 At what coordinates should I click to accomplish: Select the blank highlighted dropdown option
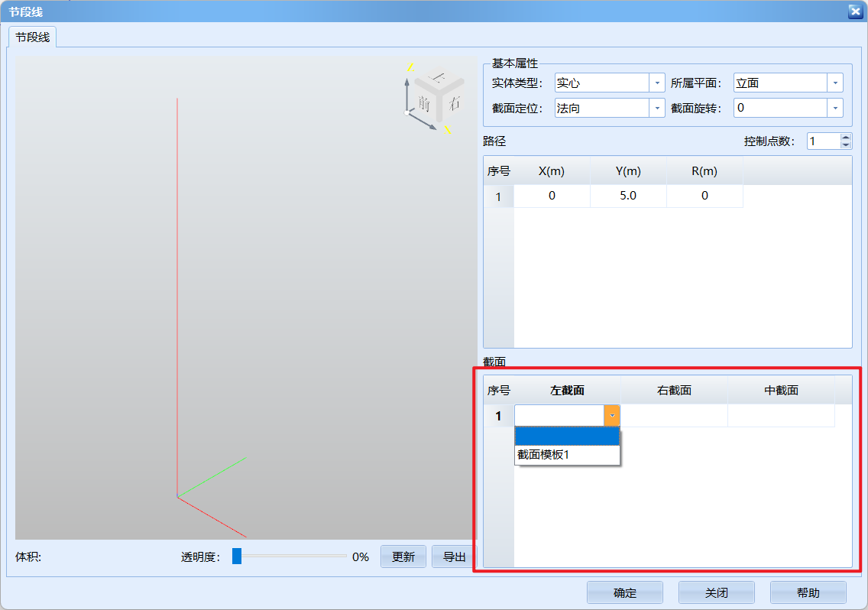coord(567,436)
